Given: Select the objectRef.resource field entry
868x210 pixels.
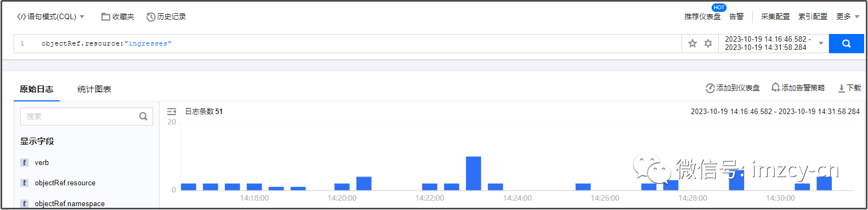Looking at the screenshot, I should (65, 183).
